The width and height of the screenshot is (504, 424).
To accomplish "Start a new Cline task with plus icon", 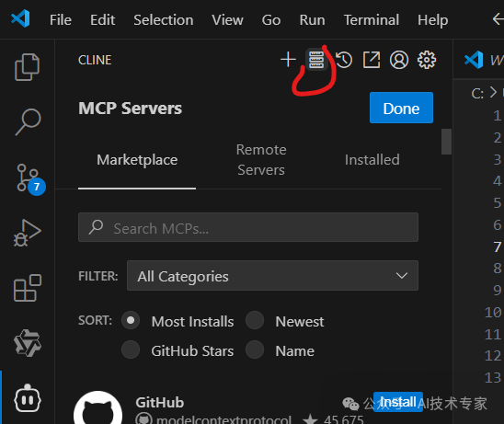I will coord(288,60).
